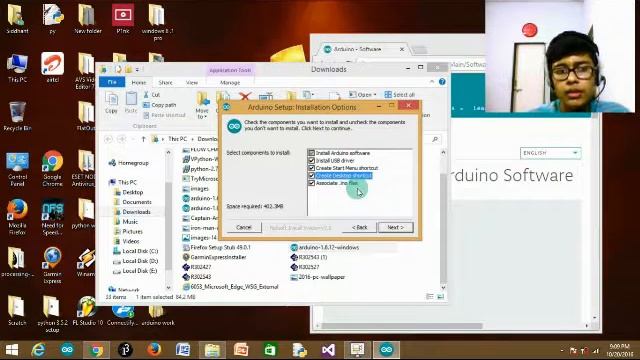
Task: Switch to the View ribbon tab
Action: click(192, 82)
